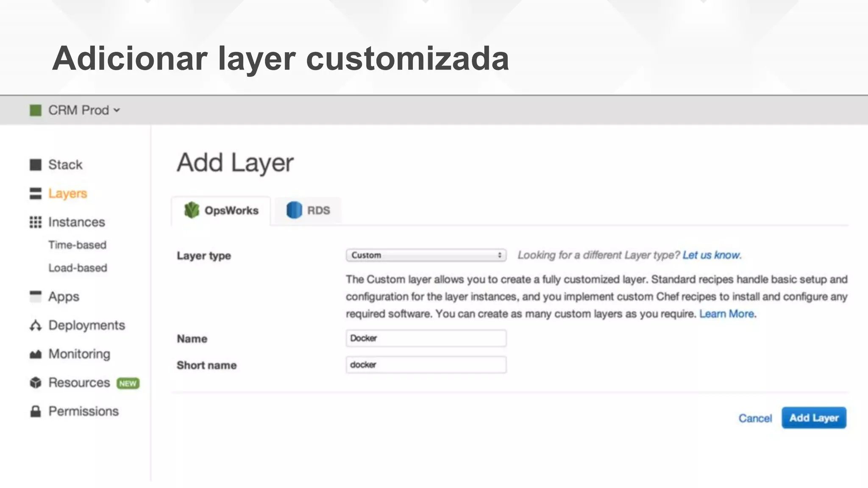Switch to the RDS tab

tap(308, 211)
